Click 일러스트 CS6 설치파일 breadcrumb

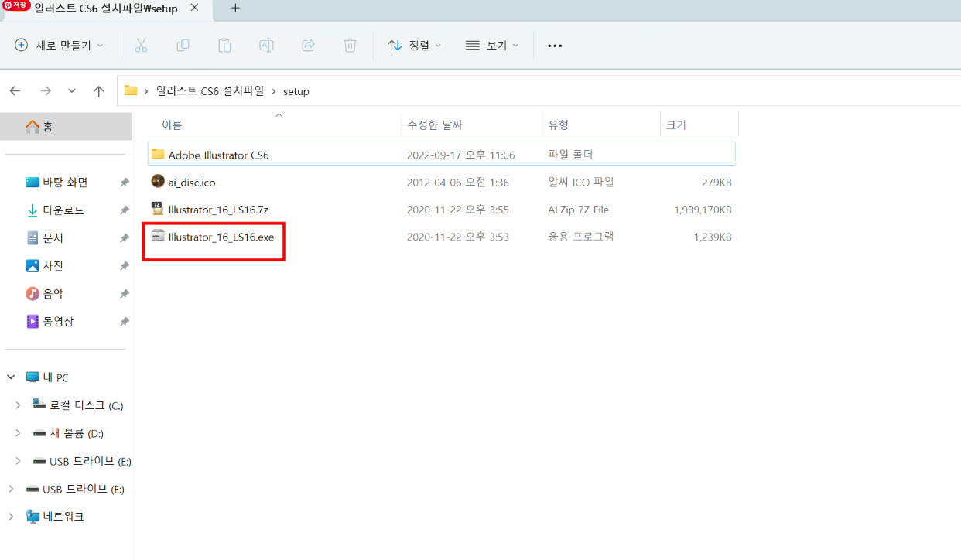coord(210,91)
